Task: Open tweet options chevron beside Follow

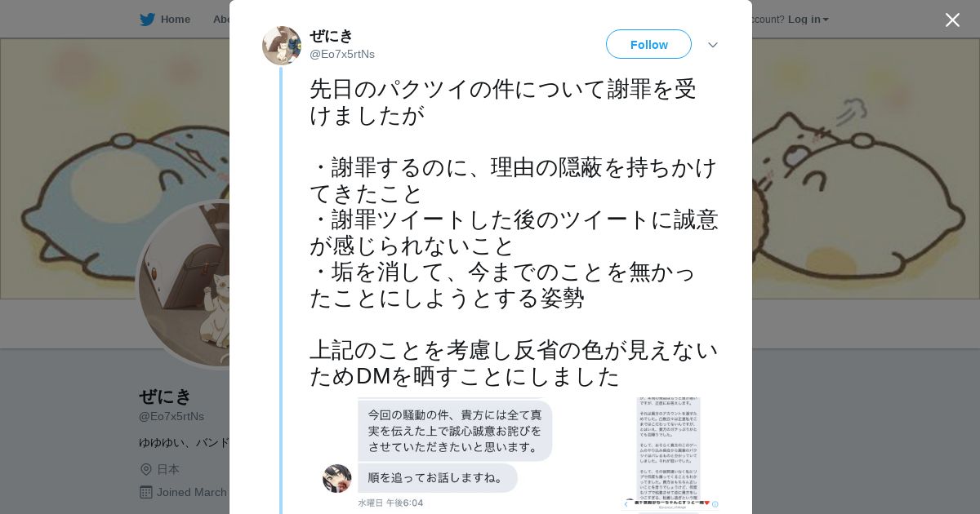Action: [x=713, y=45]
